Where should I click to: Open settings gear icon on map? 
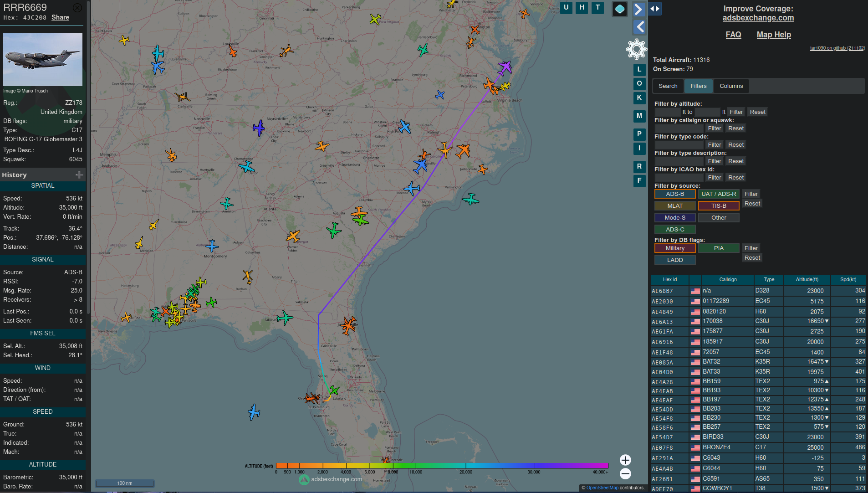(636, 49)
